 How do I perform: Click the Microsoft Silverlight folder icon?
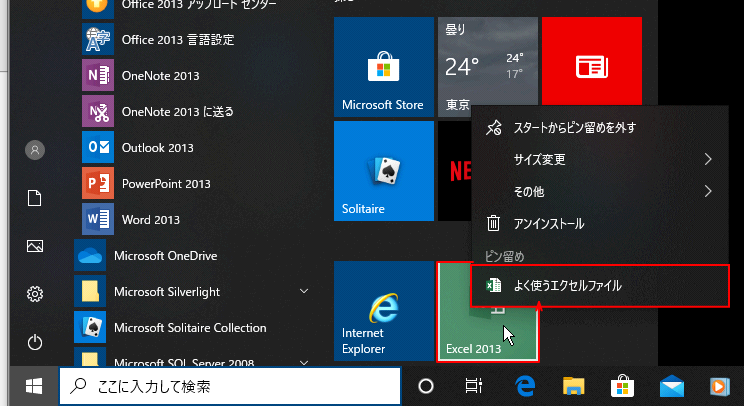(x=90, y=292)
